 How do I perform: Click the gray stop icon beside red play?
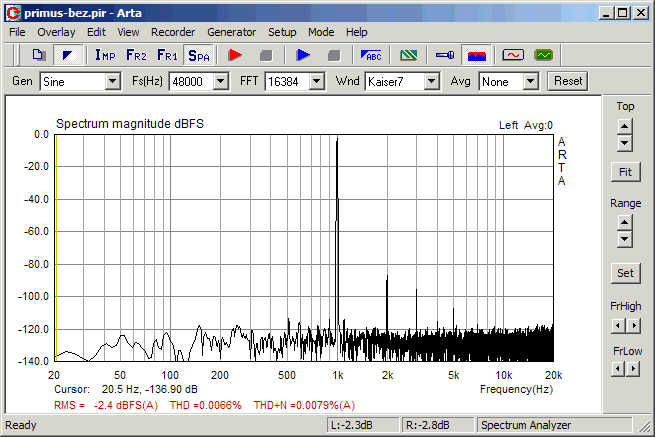[x=266, y=55]
